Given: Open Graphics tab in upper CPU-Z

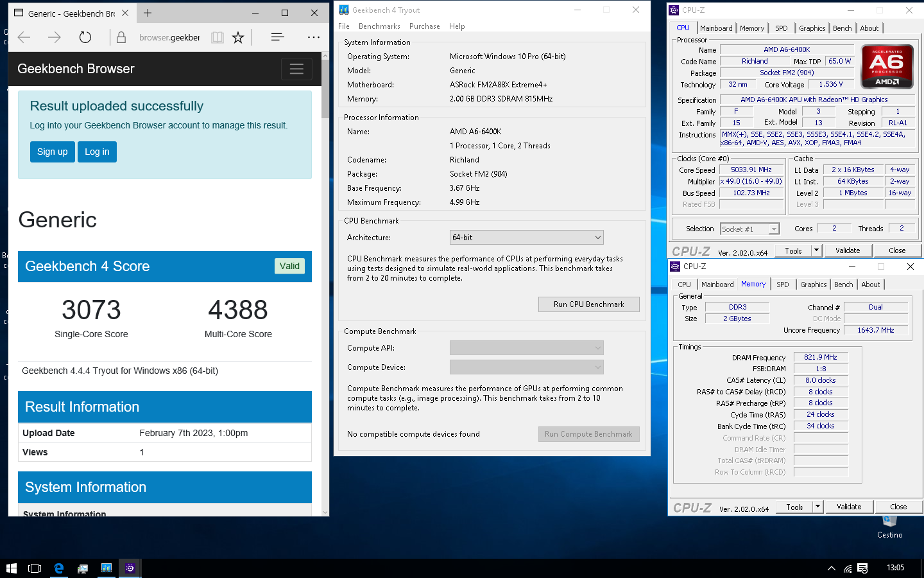Looking at the screenshot, I should [812, 28].
